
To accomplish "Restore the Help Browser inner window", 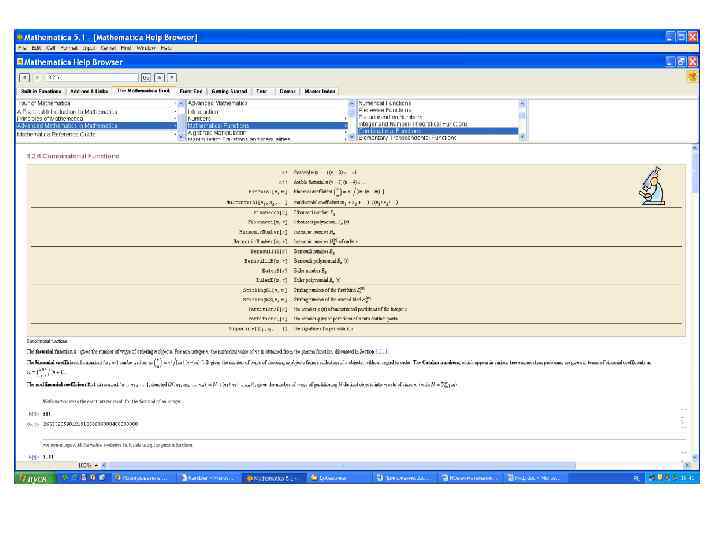I will pos(681,62).
